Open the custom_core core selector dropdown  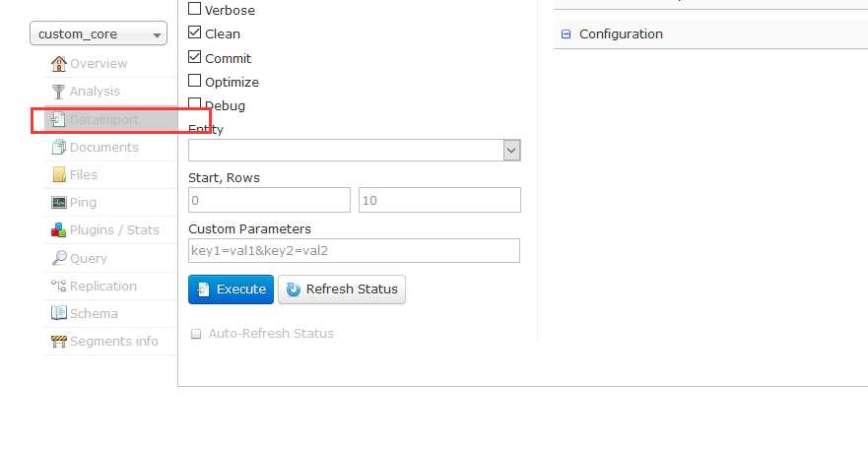[x=99, y=34]
